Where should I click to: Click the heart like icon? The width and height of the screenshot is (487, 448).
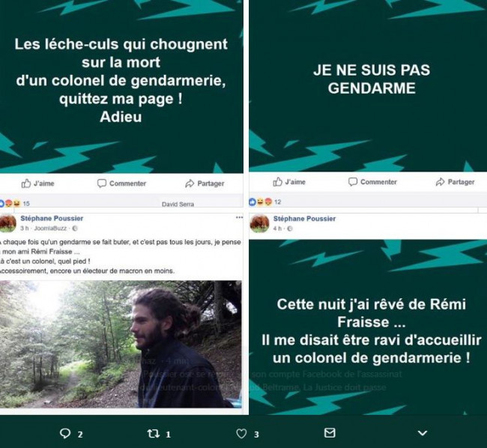242,434
